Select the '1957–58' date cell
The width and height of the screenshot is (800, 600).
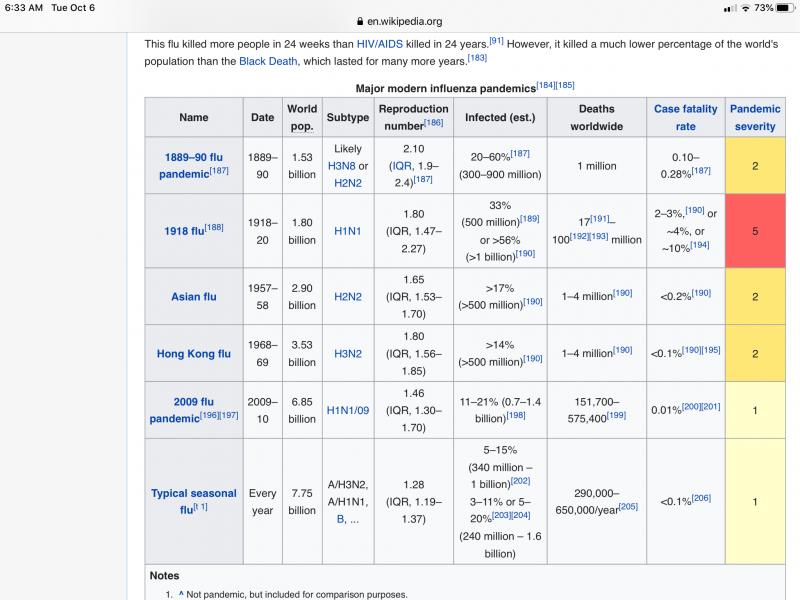pyautogui.click(x=262, y=296)
